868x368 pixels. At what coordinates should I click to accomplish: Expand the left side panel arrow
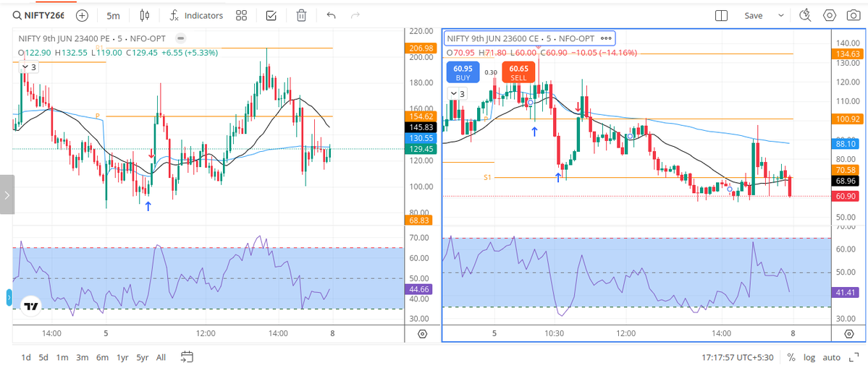click(7, 194)
